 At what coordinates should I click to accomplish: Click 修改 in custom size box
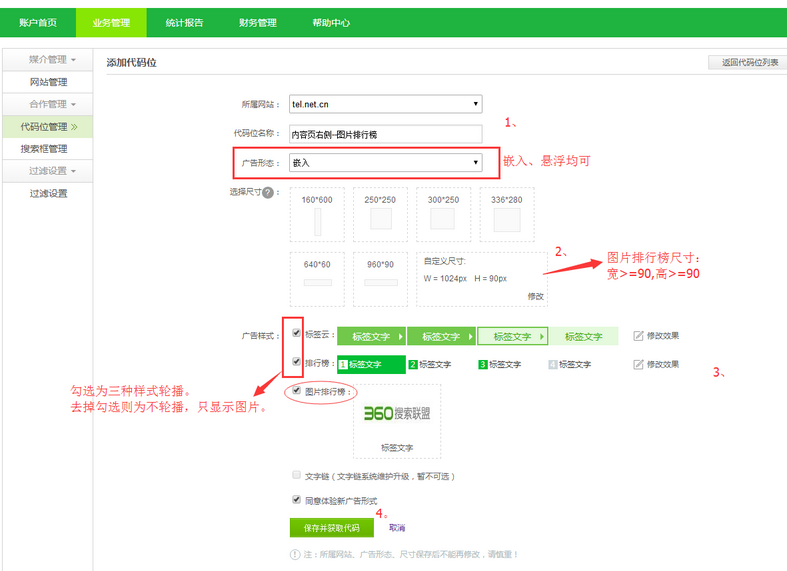(x=536, y=297)
